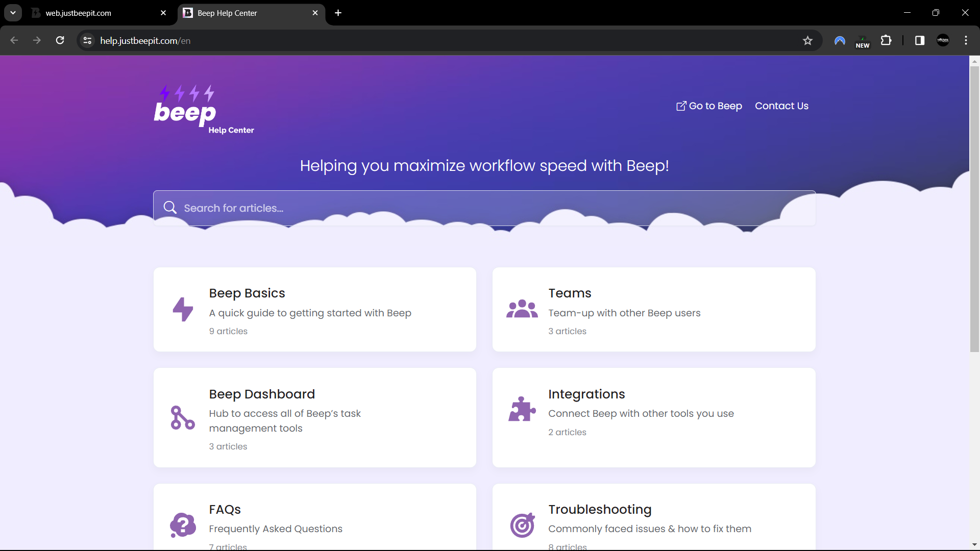The width and height of the screenshot is (980, 551).
Task: Click the extension icon labeled NEW
Action: point(863,41)
